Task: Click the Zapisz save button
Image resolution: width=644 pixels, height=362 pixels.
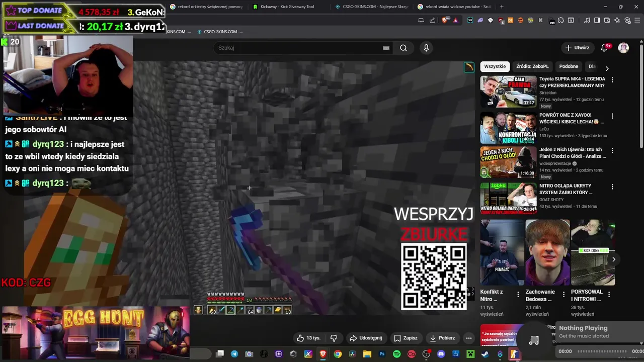Action: 406,338
